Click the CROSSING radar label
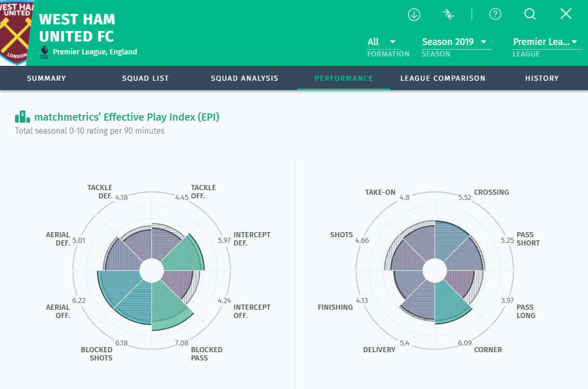588x389 pixels. [x=492, y=192]
